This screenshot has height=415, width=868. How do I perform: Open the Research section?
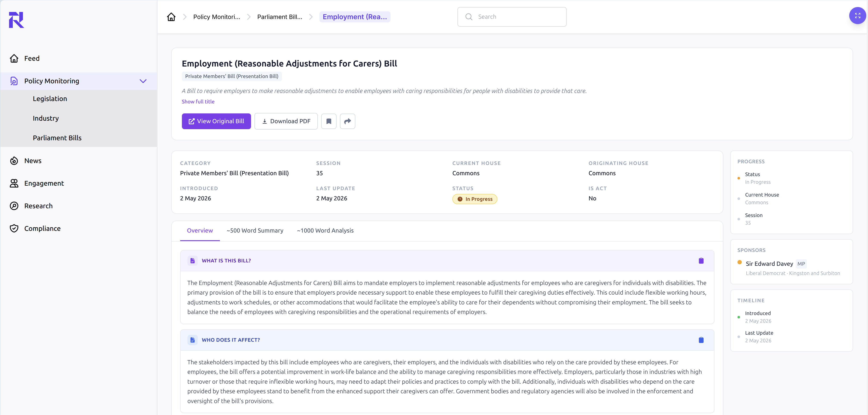click(38, 206)
